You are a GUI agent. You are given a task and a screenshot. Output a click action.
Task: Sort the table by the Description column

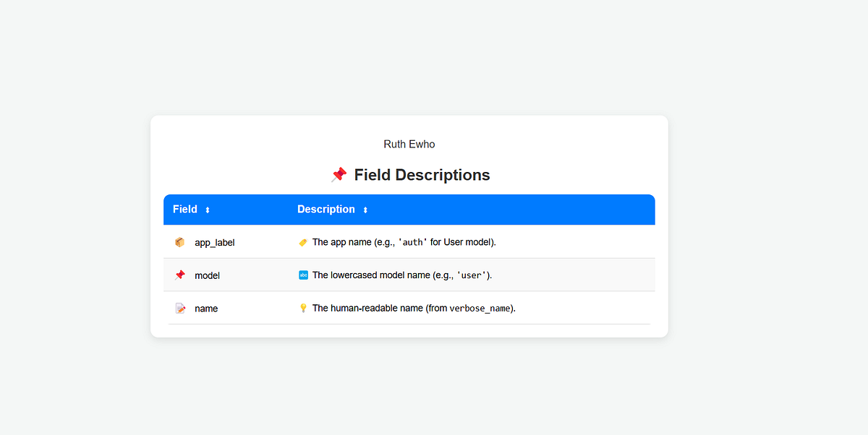pos(365,210)
